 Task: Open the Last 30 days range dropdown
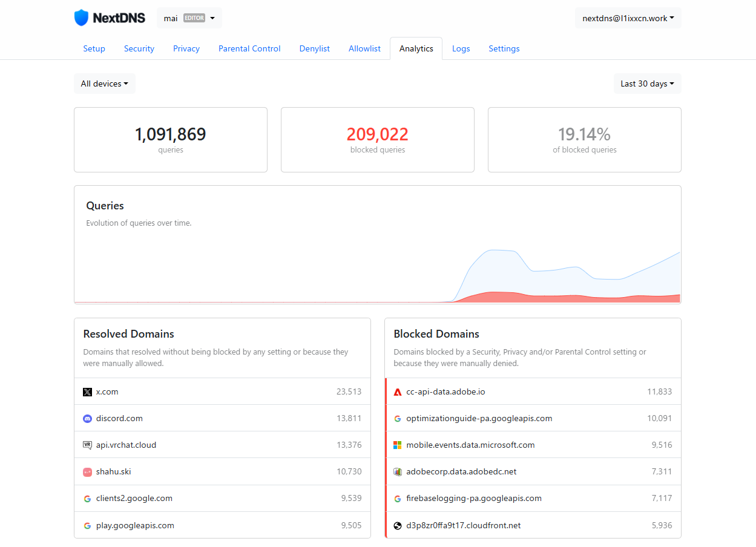click(647, 84)
